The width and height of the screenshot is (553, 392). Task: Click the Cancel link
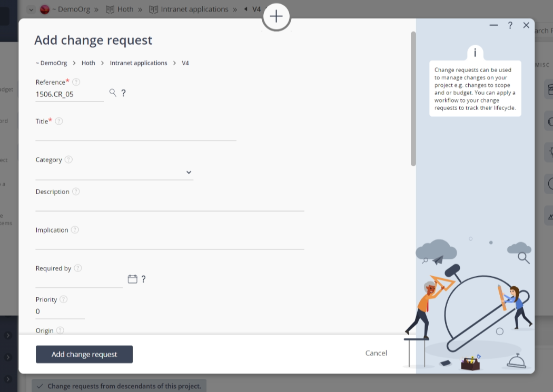point(376,353)
